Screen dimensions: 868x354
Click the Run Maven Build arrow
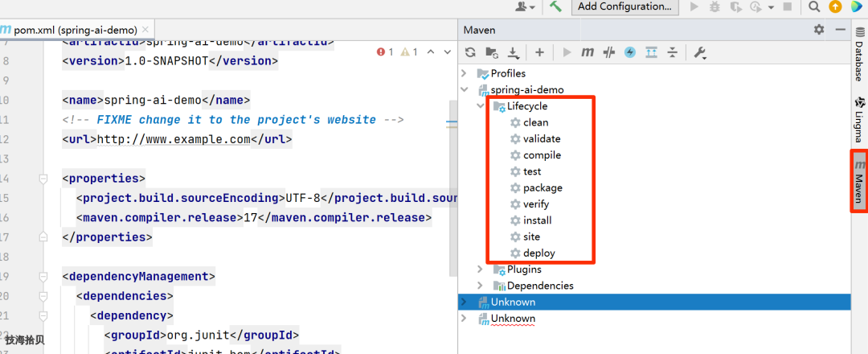click(567, 52)
